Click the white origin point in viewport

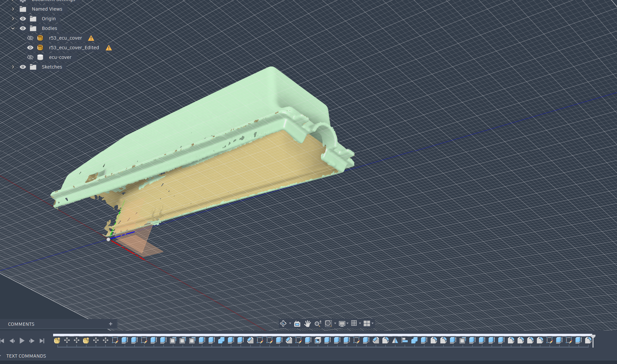click(108, 239)
